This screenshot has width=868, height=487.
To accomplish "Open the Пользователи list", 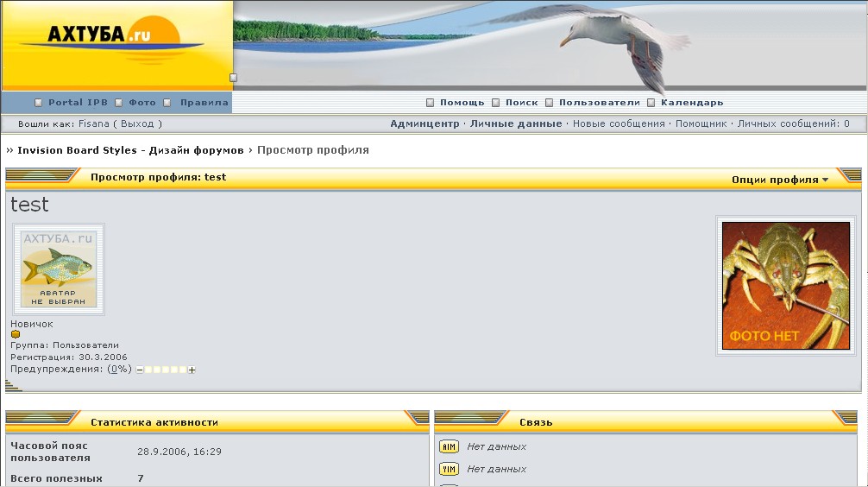I will [x=599, y=103].
